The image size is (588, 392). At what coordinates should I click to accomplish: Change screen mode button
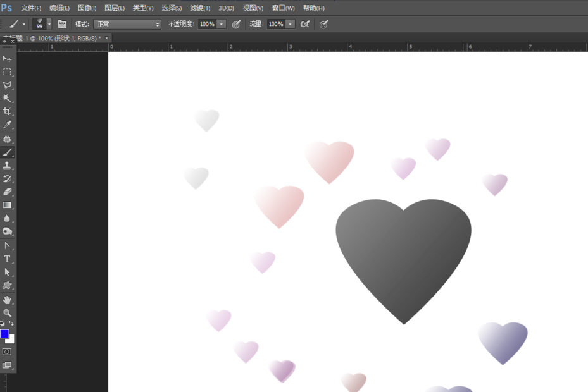(x=7, y=365)
